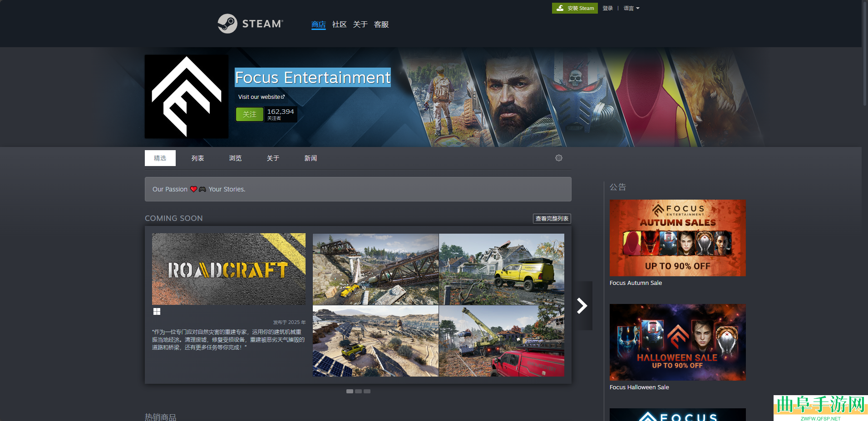Open the 社区 community menu
Viewport: 868px width, 421px height.
[x=340, y=24]
